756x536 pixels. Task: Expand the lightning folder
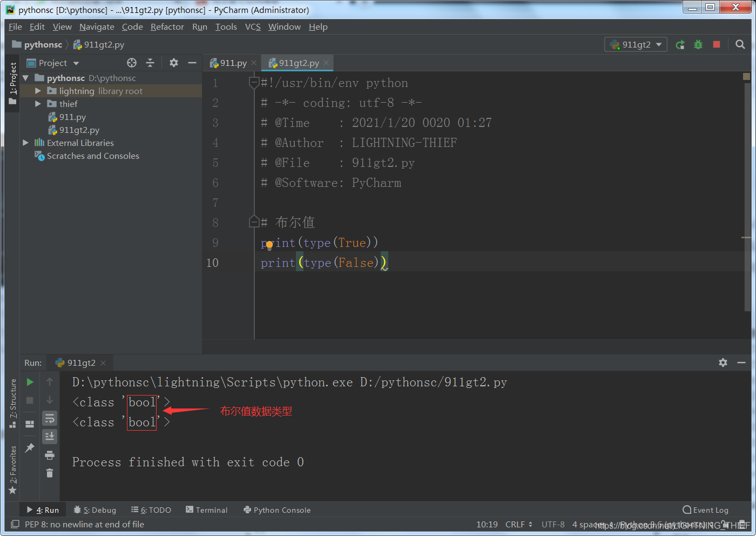(38, 91)
